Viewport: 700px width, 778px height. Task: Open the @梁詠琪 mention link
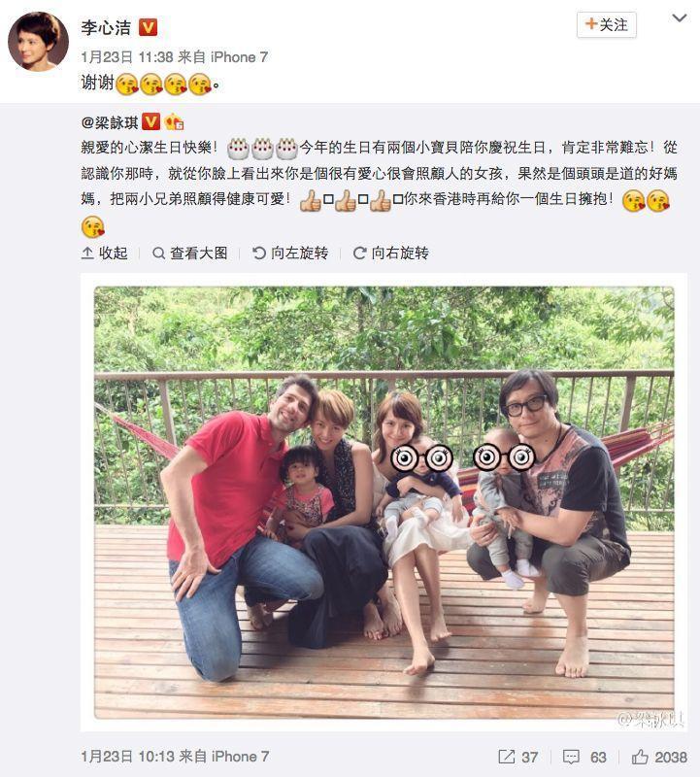pyautogui.click(x=110, y=121)
